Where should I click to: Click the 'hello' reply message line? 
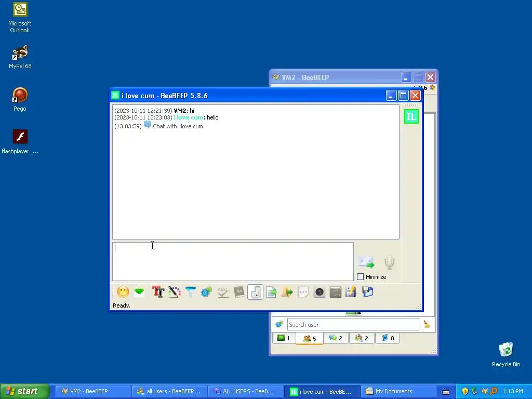coord(166,117)
